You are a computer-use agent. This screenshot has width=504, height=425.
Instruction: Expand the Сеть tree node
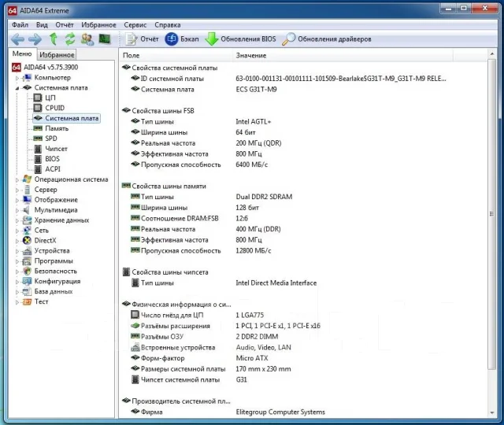(17, 231)
